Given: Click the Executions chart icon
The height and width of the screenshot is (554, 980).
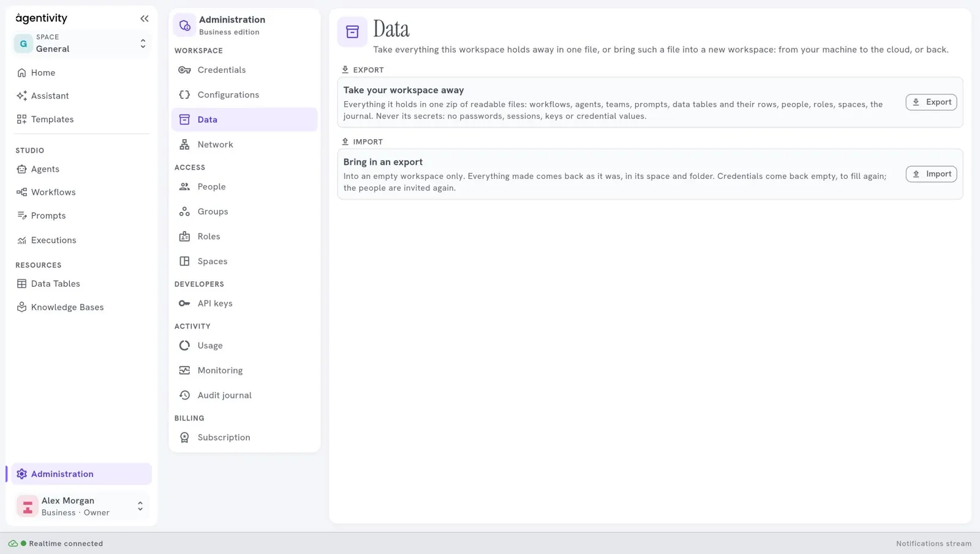Looking at the screenshot, I should [x=21, y=240].
